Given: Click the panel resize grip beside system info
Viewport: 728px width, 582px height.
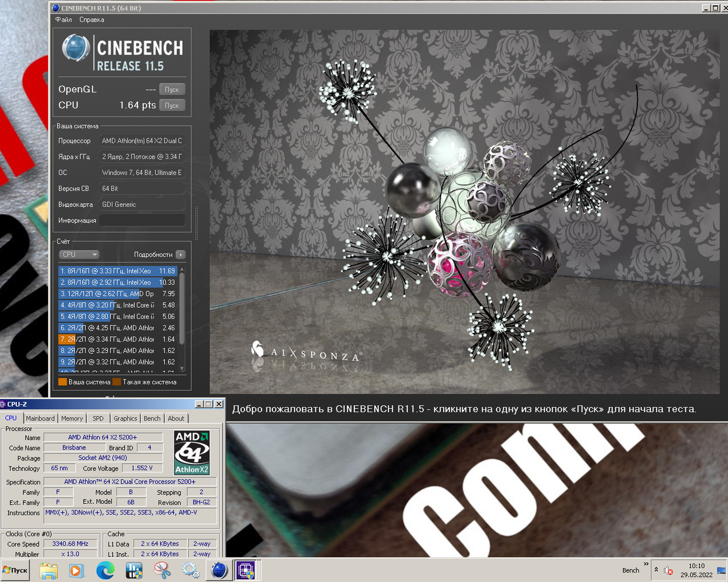Looking at the screenshot, I should click(x=196, y=222).
